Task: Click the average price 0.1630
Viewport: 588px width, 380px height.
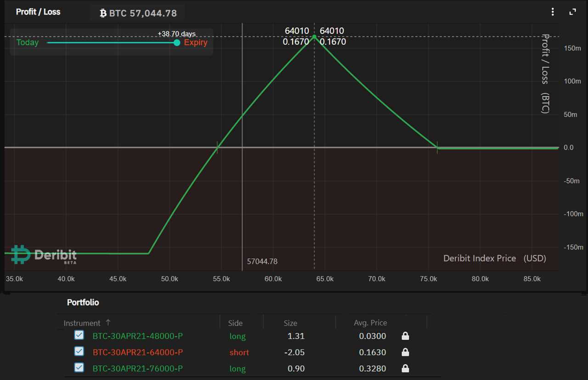Action: click(373, 352)
